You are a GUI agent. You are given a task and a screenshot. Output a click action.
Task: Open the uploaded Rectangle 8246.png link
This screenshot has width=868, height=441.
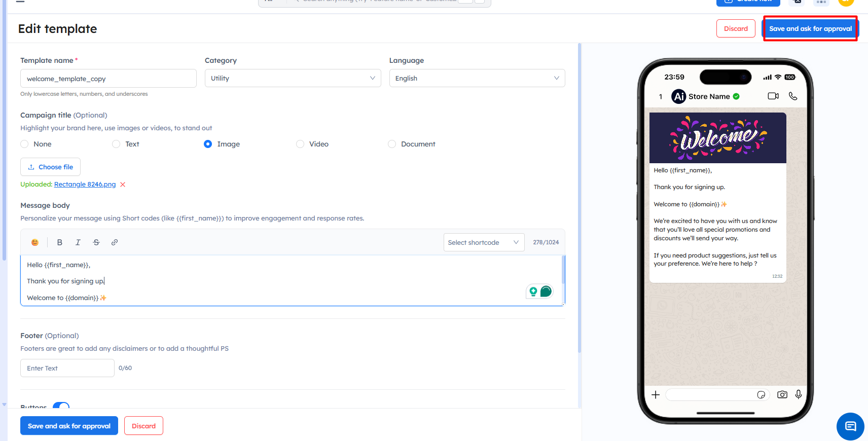(x=85, y=185)
